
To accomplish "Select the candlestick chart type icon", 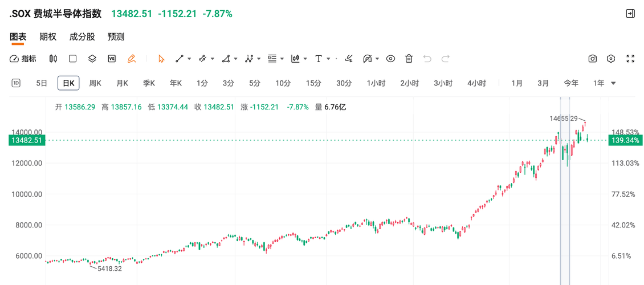I will point(53,59).
